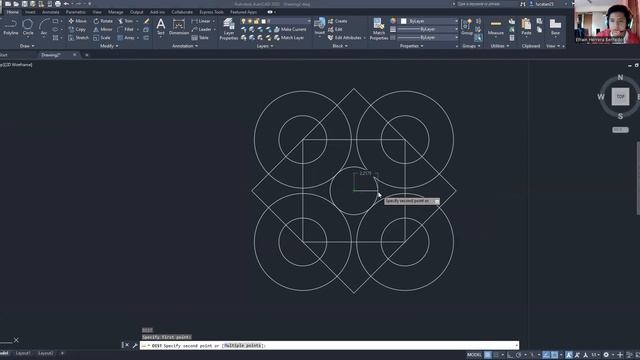Click the command line input field
640x360 pixels.
coord(329,346)
